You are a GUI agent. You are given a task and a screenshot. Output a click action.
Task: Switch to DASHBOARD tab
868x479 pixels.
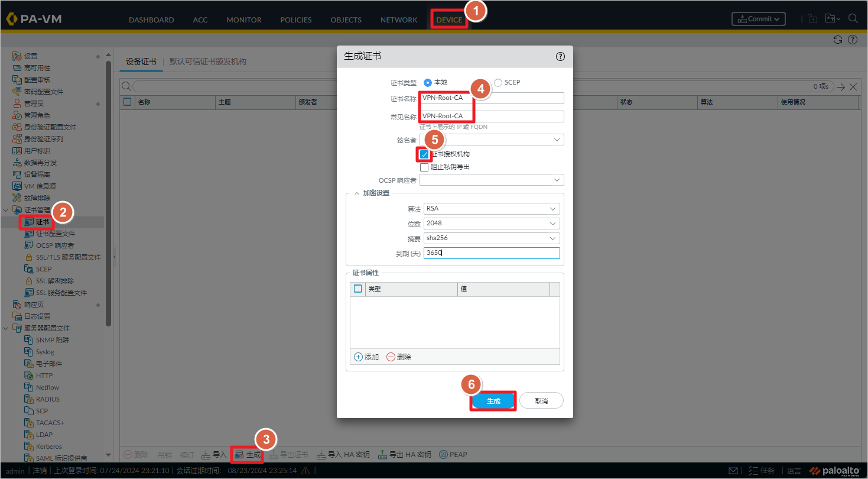pos(151,20)
